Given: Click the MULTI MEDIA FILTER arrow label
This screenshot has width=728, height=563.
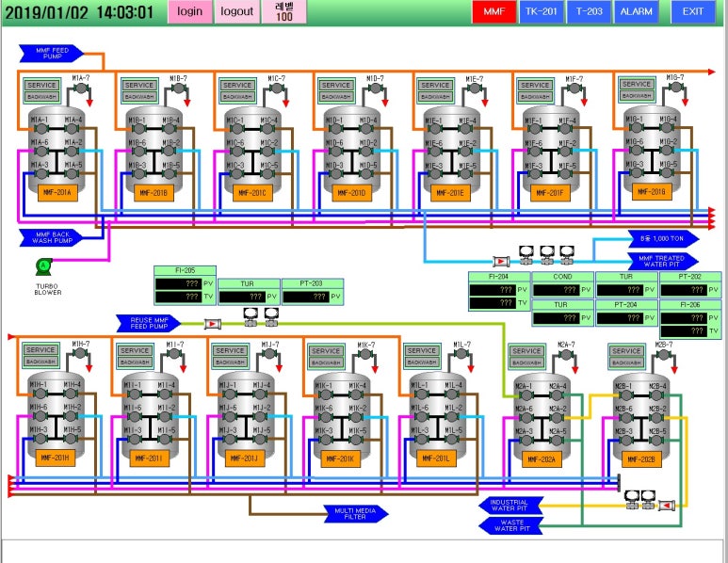Looking at the screenshot, I should (x=356, y=513).
